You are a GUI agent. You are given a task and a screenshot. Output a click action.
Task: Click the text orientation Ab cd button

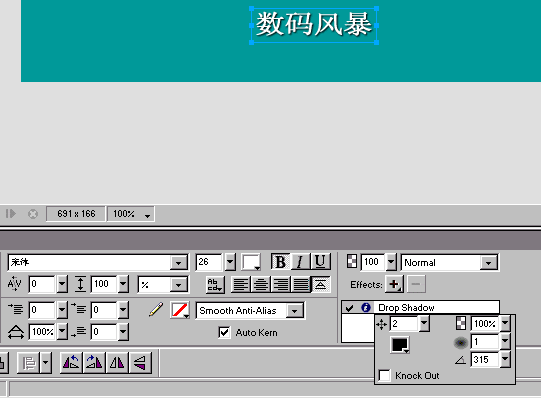pyautogui.click(x=215, y=285)
